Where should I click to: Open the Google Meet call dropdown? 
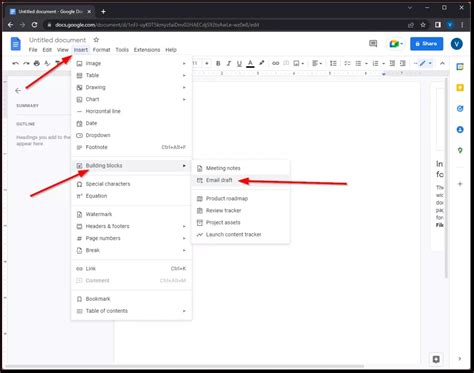(x=396, y=44)
